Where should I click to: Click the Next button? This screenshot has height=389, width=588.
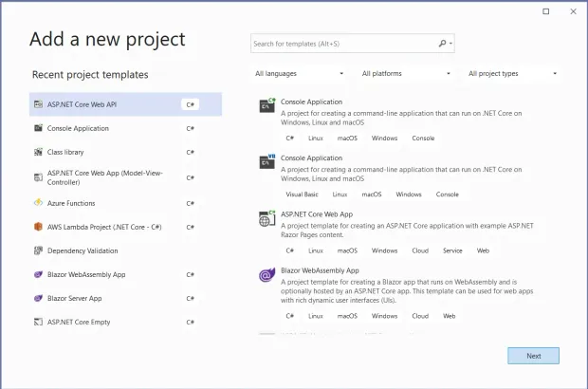point(533,356)
